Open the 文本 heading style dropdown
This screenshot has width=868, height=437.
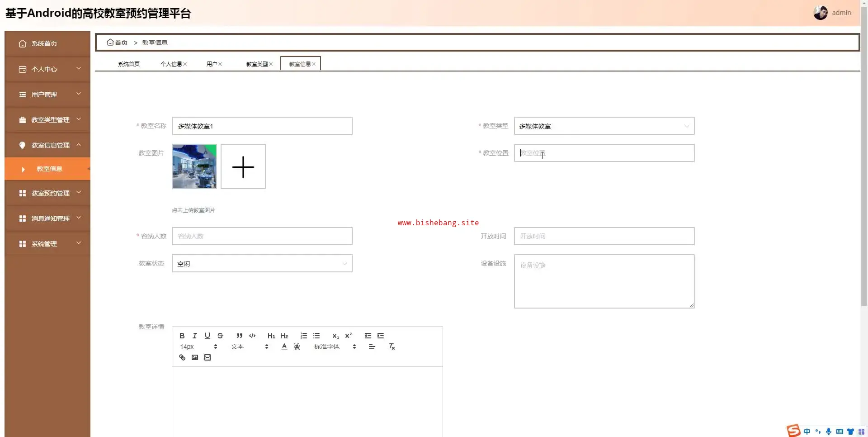(x=250, y=347)
